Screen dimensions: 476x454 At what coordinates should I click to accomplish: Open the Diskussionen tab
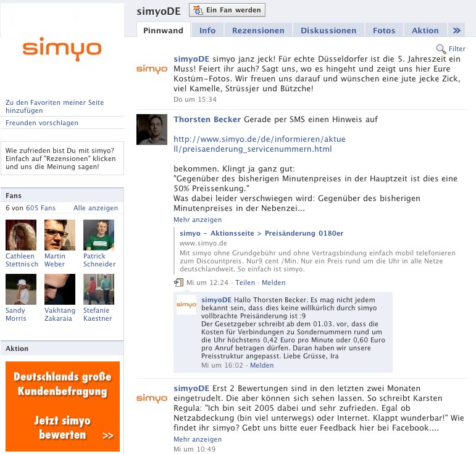(328, 30)
